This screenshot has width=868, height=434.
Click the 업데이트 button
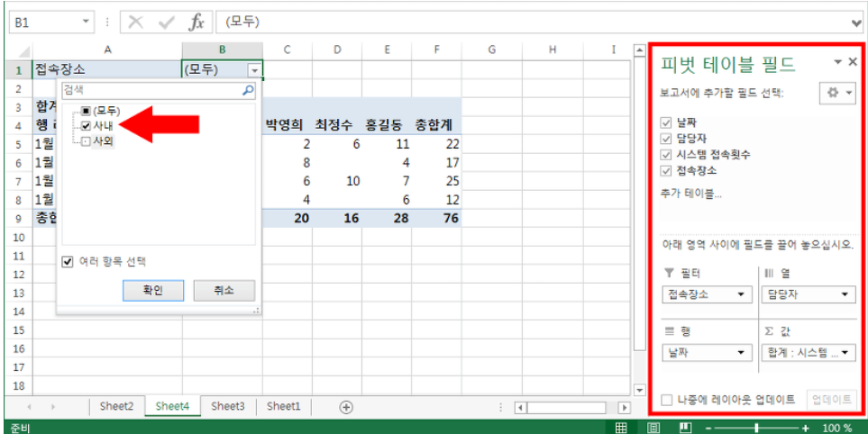pos(832,399)
